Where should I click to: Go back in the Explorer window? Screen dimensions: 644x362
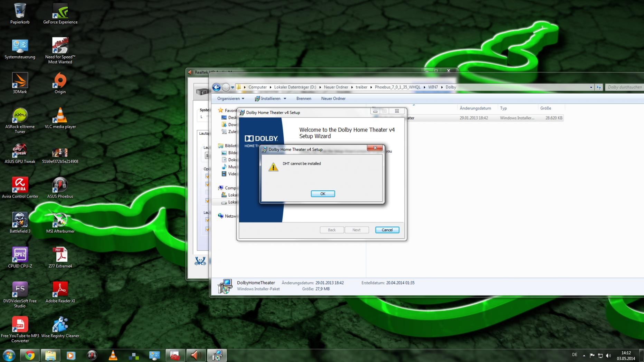(x=217, y=87)
